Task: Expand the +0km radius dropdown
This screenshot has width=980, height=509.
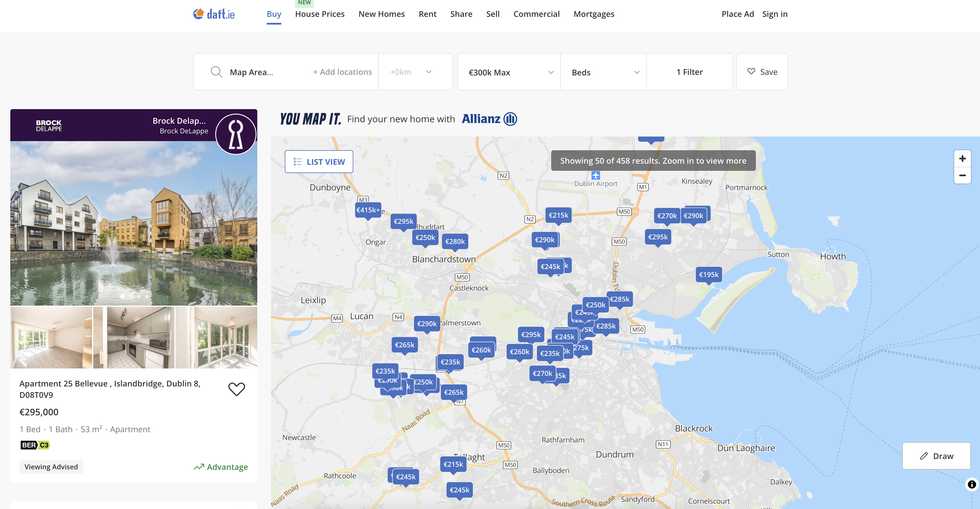Action: coord(415,72)
